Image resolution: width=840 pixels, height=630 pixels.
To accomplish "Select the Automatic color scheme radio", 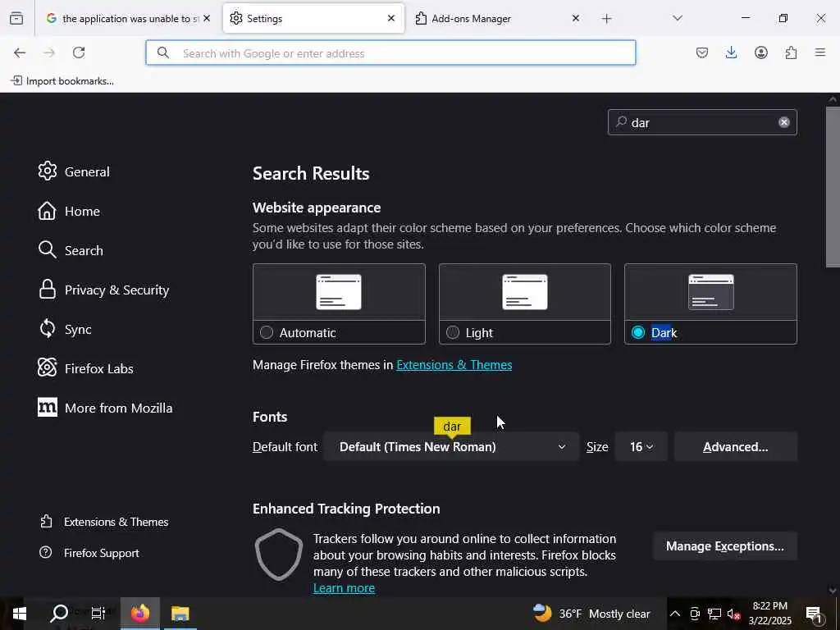I will [x=267, y=333].
